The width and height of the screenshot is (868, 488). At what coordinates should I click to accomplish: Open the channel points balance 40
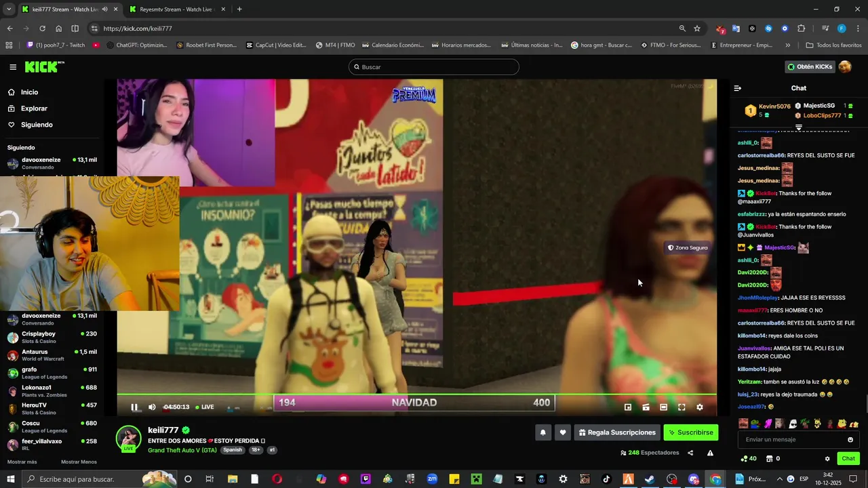pyautogui.click(x=749, y=459)
